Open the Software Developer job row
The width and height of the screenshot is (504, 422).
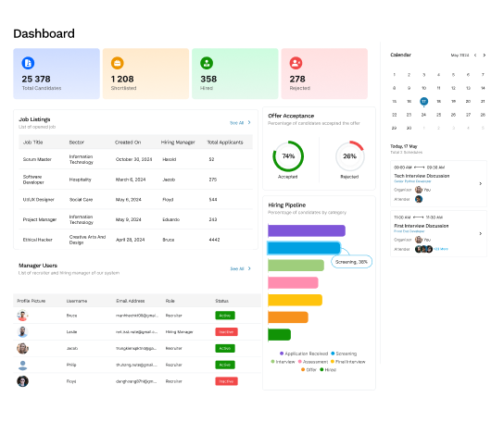pos(135,180)
